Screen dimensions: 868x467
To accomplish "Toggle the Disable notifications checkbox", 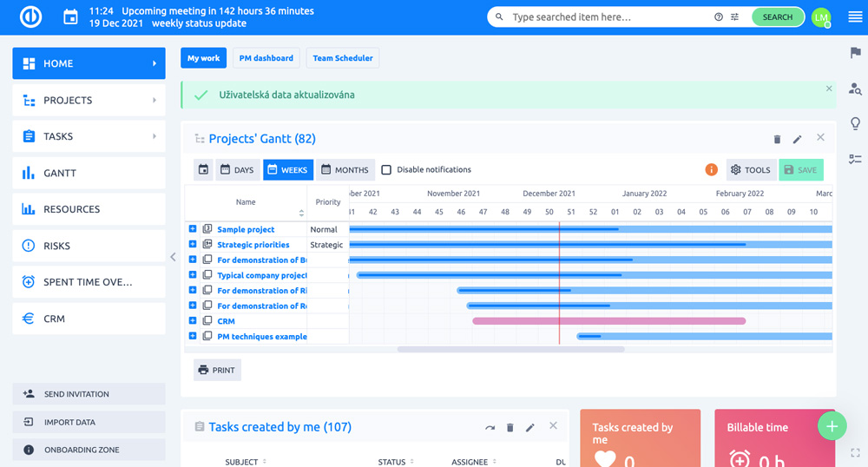I will click(386, 170).
